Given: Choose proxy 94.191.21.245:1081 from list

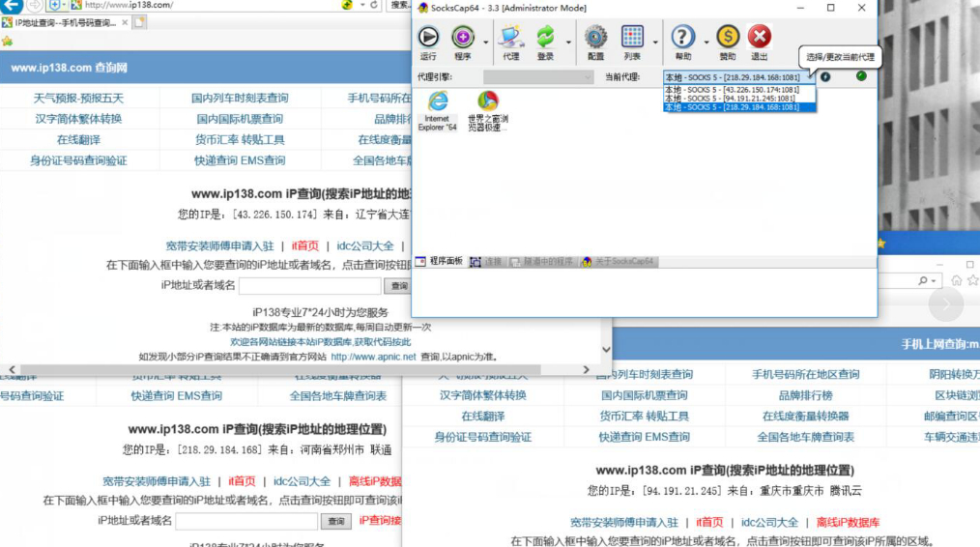Looking at the screenshot, I should tap(739, 99).
